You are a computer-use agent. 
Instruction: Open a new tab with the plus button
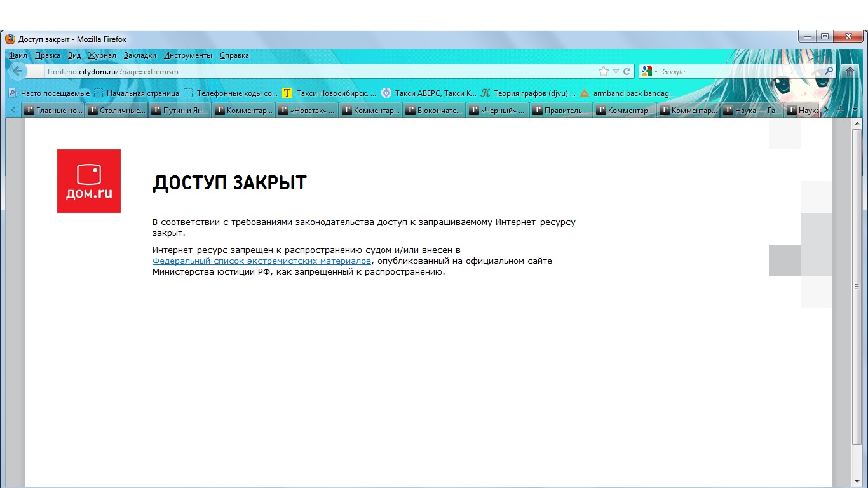coord(841,110)
